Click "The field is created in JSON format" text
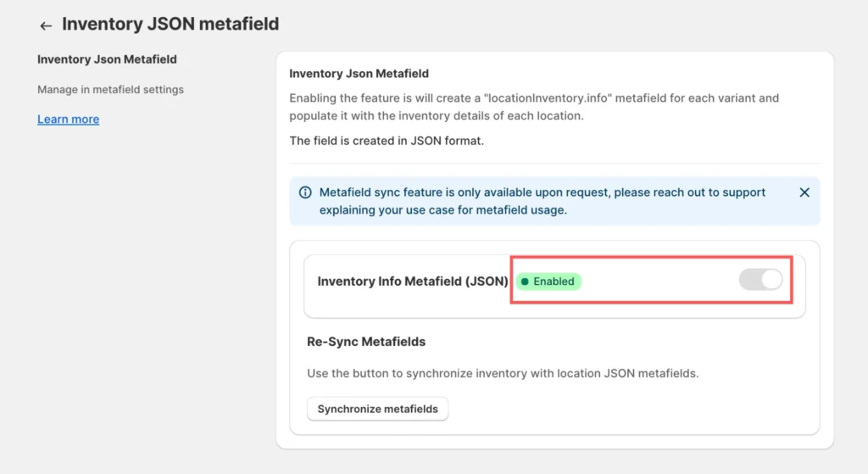This screenshot has height=474, width=868. tap(387, 141)
